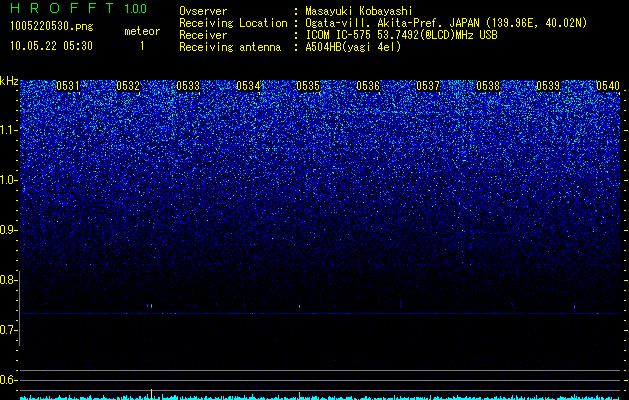Click the 0534 time marker

coord(248,86)
